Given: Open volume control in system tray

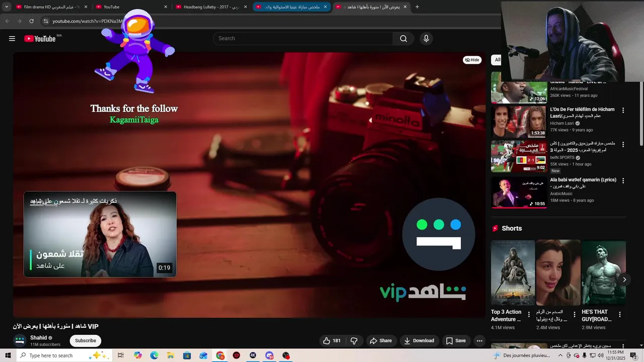Looking at the screenshot, I should click(601, 355).
